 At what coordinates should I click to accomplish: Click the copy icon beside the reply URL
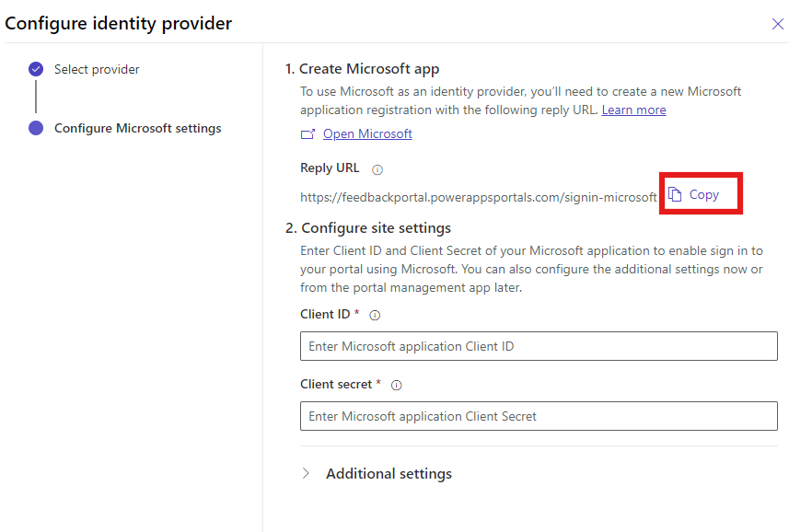coord(676,194)
